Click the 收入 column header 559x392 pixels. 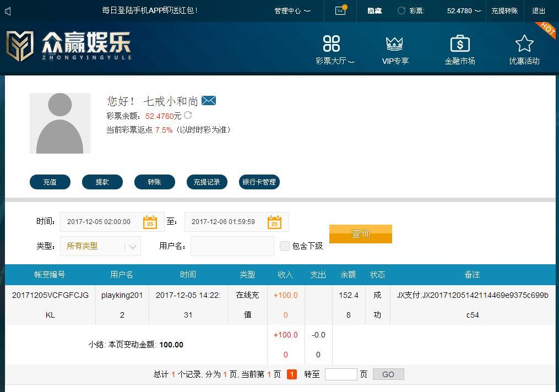click(285, 274)
